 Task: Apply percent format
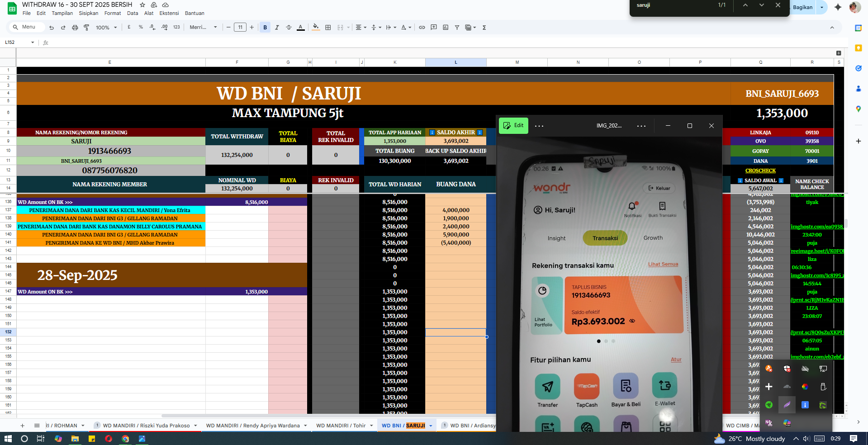141,27
